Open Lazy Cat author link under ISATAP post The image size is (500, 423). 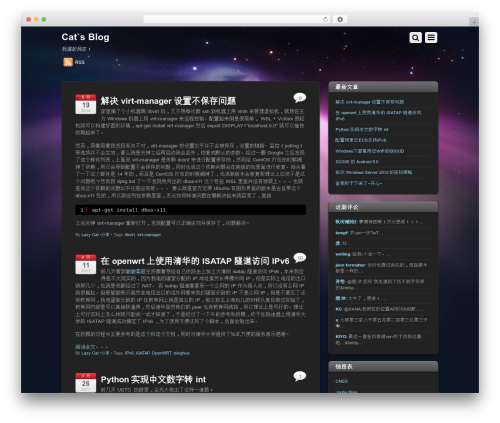click(x=90, y=353)
